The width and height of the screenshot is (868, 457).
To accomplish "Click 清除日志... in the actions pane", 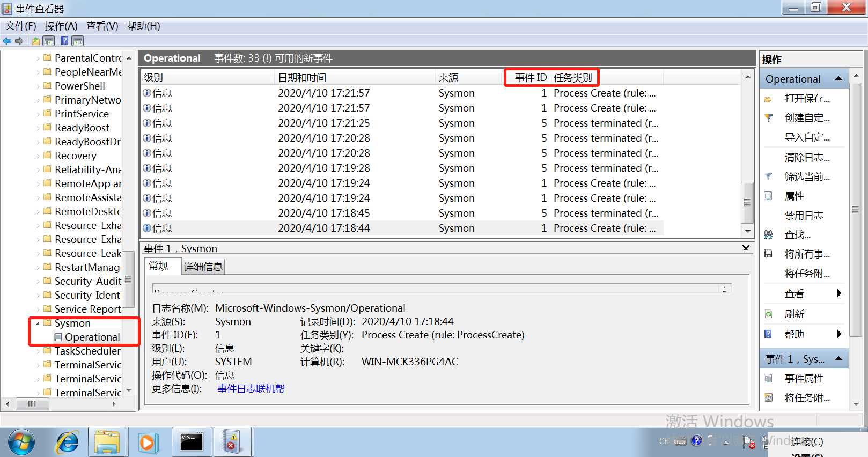I will pyautogui.click(x=807, y=157).
